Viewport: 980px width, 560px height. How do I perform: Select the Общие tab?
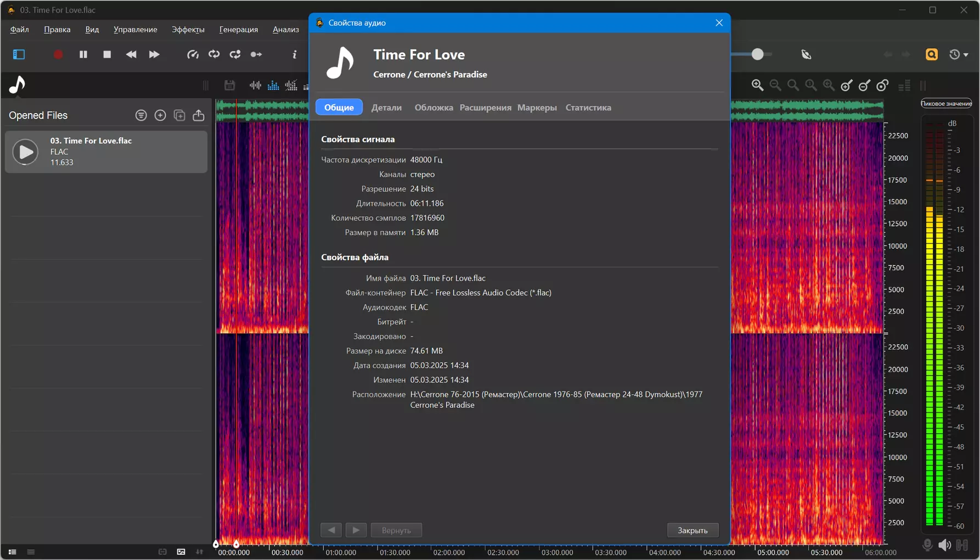[x=339, y=107]
